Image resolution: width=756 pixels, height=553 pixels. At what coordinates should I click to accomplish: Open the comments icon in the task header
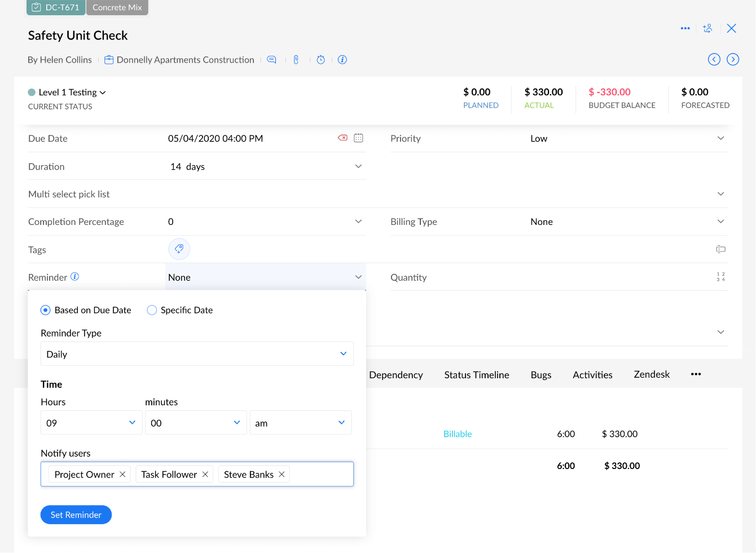(271, 59)
